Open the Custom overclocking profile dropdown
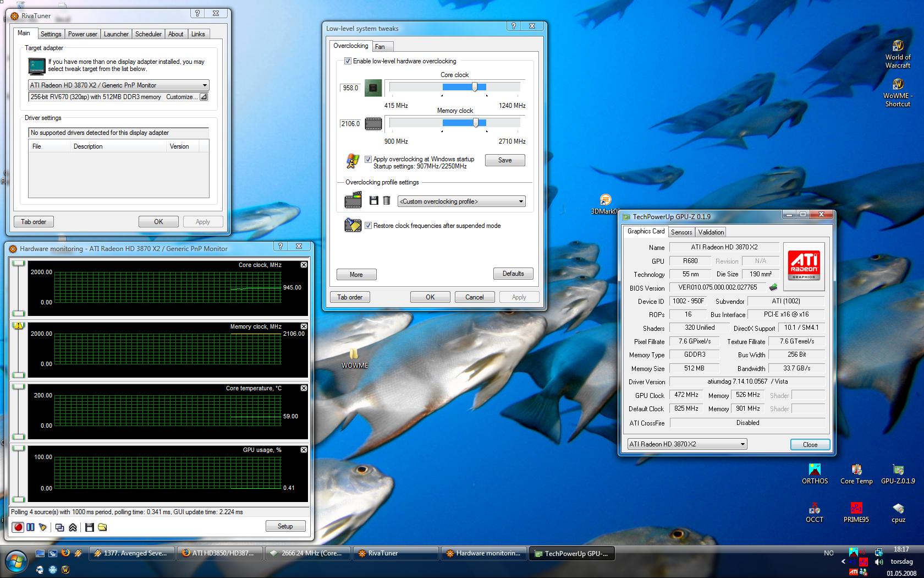 tap(461, 201)
